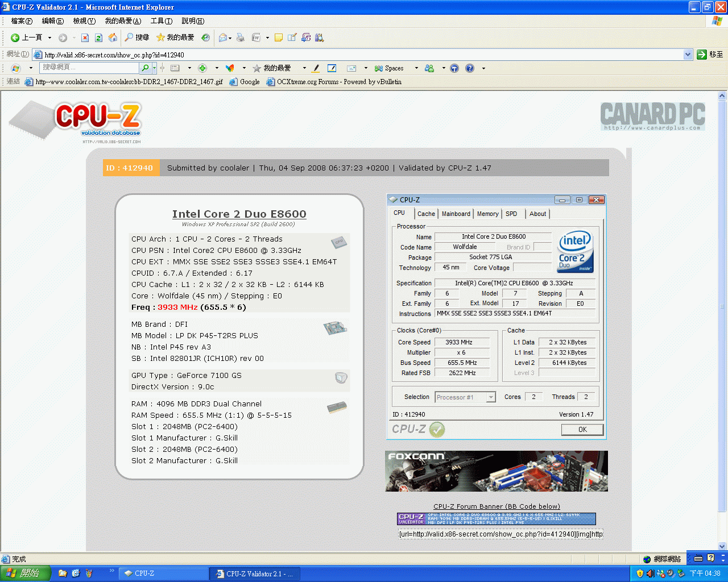Click the Live toolbar 搜尋網頁 search box
This screenshot has height=582, width=728.
coord(89,68)
